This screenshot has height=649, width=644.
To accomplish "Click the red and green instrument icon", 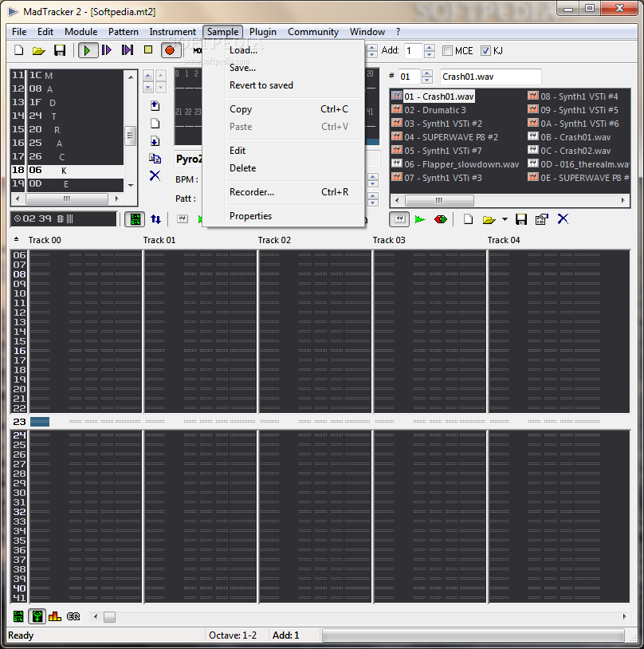I will click(441, 219).
